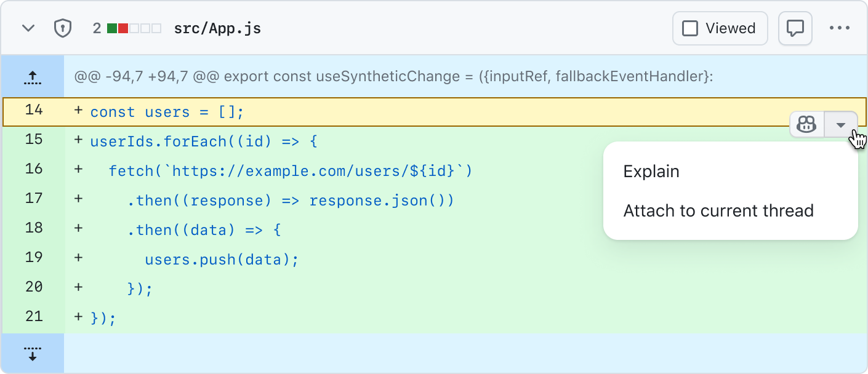The height and width of the screenshot is (374, 868).
Task: Click the changed files counter showing 2
Action: click(96, 28)
